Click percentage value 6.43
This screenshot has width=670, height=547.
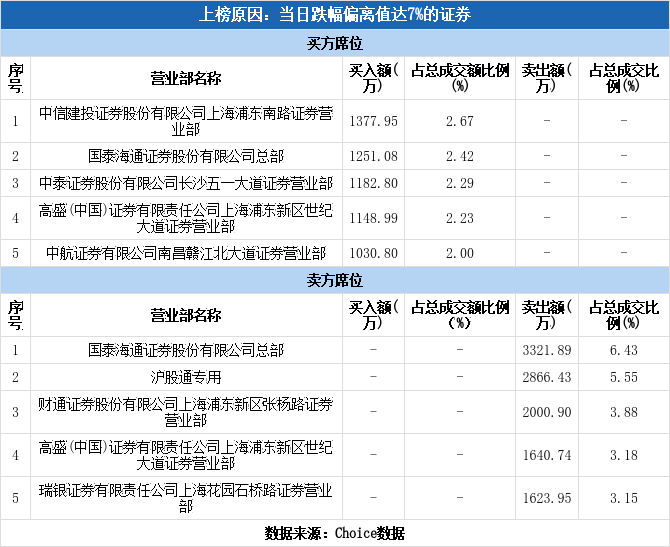(x=624, y=350)
